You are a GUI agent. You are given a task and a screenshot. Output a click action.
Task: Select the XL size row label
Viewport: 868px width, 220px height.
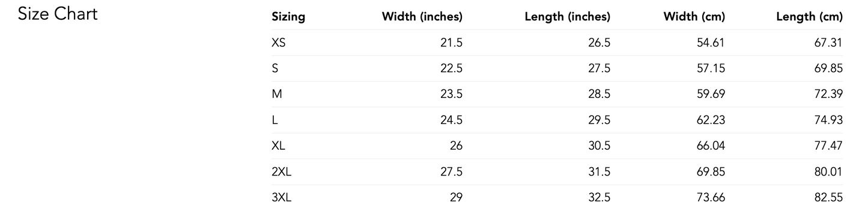tap(278, 146)
